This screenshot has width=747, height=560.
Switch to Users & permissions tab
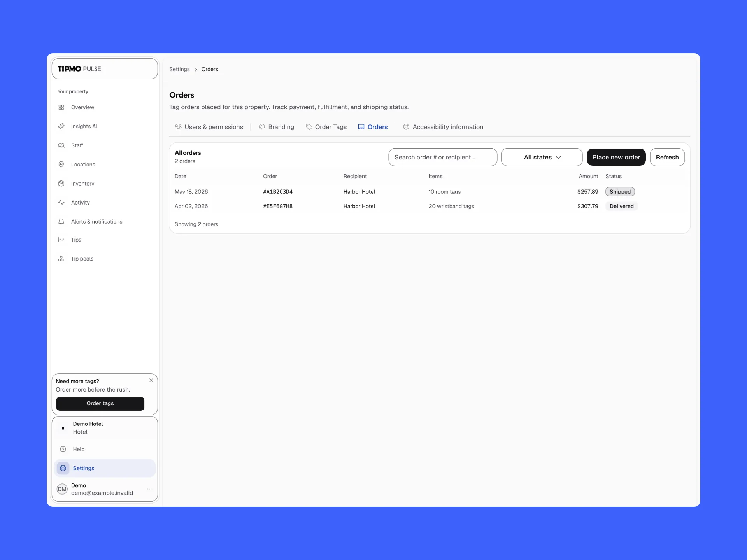coord(209,127)
